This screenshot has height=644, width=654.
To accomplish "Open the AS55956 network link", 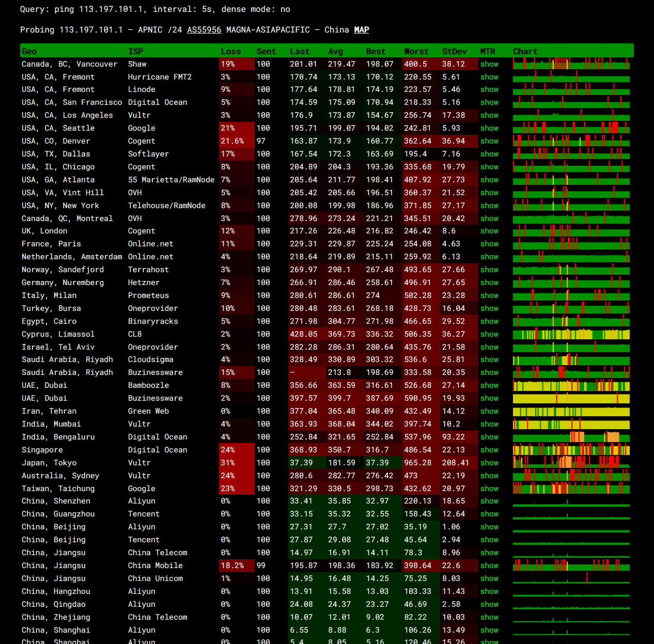I will tap(204, 30).
